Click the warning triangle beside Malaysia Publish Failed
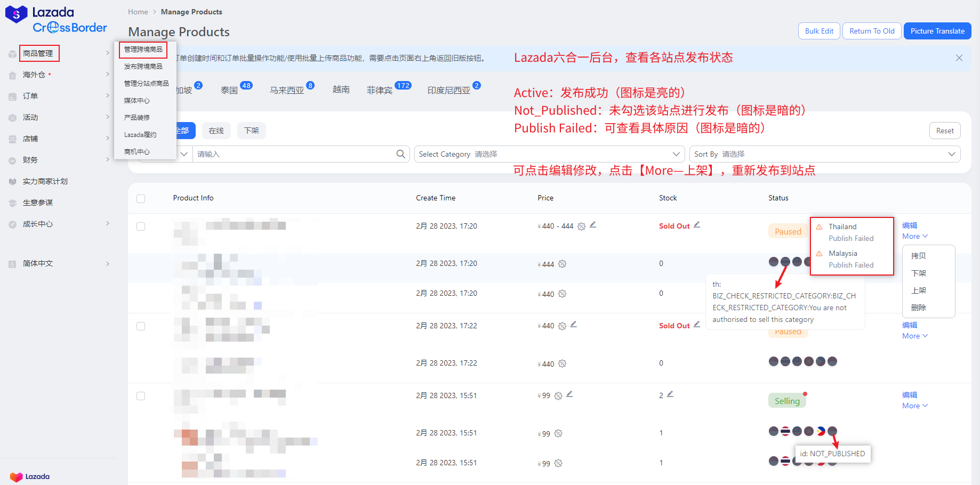The width and height of the screenshot is (980, 485). pyautogui.click(x=819, y=254)
